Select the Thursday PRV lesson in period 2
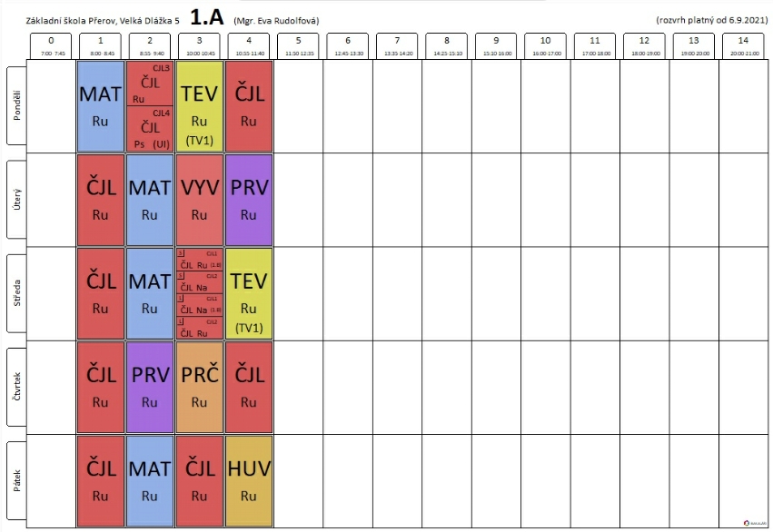This screenshot has height=532, width=773. (x=150, y=387)
